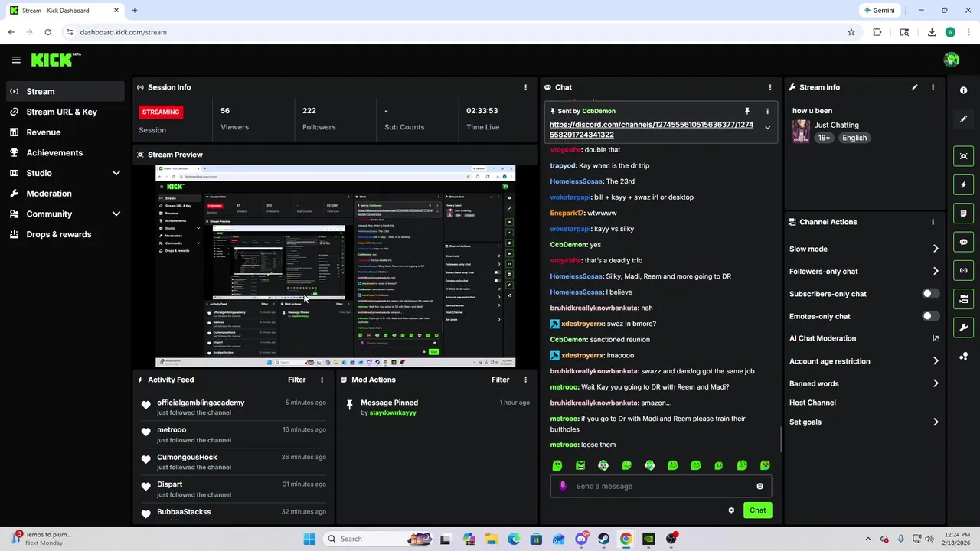Open pinned message three-dot options
The height and width of the screenshot is (551, 980).
click(x=767, y=111)
